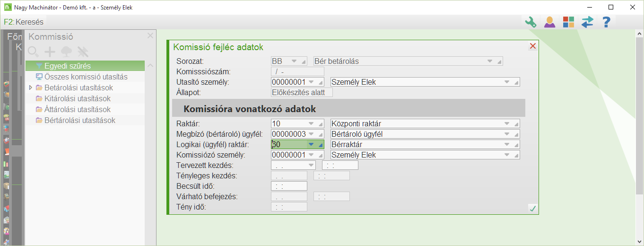Open the colored tiles modules icon
Viewport: 644px width, 246px height.
(x=568, y=22)
